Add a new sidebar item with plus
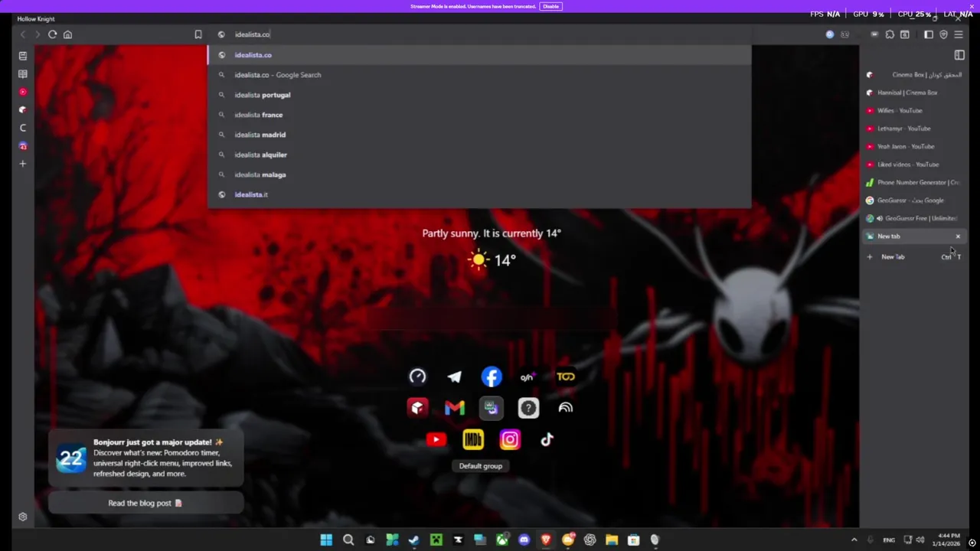The height and width of the screenshot is (551, 980). 23,164
